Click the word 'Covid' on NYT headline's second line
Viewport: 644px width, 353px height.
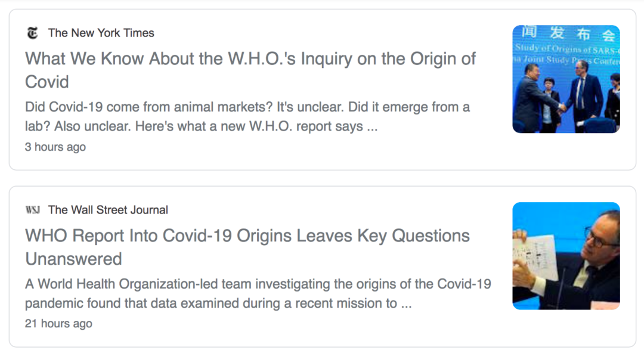pyautogui.click(x=47, y=82)
